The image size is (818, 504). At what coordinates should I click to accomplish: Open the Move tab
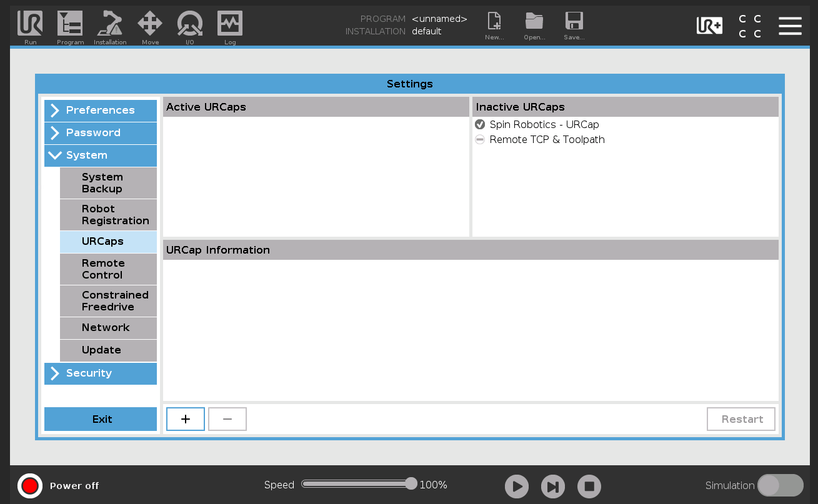(x=150, y=28)
